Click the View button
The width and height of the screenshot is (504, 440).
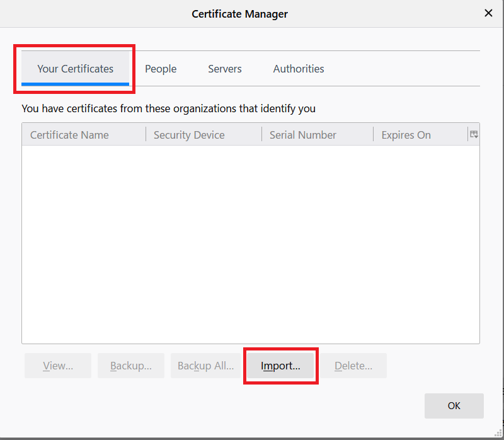click(x=57, y=366)
